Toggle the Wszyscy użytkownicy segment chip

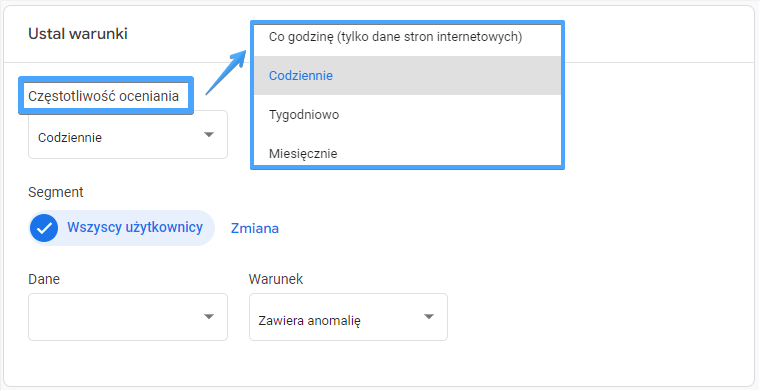121,228
